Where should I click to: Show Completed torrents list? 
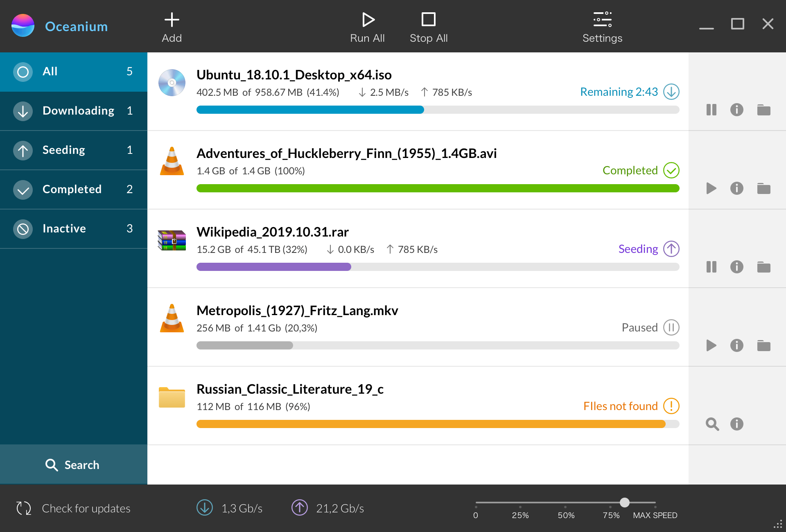tap(74, 189)
